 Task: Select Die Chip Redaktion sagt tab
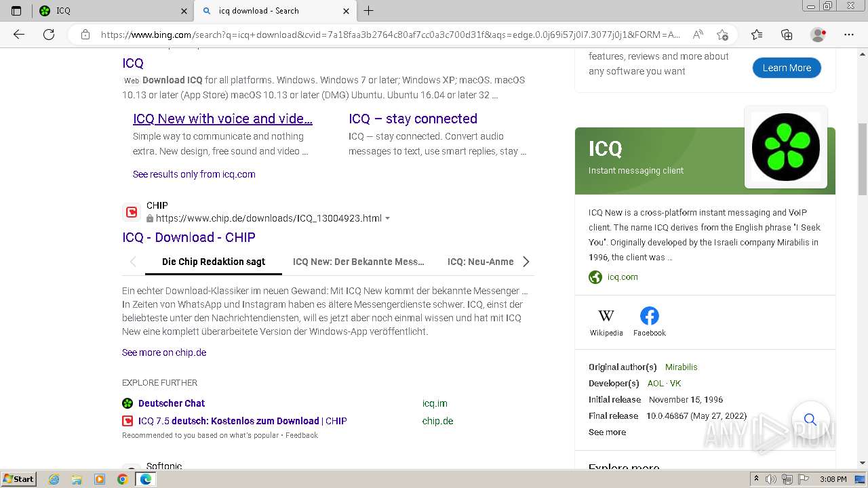click(214, 262)
